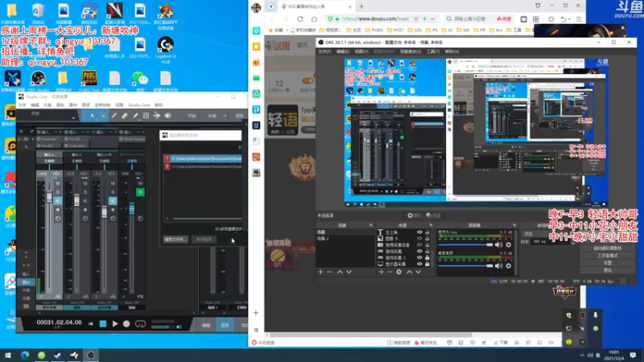Open the 文件(F) menu in OBS
The height and width of the screenshot is (362, 644).
click(x=324, y=51)
